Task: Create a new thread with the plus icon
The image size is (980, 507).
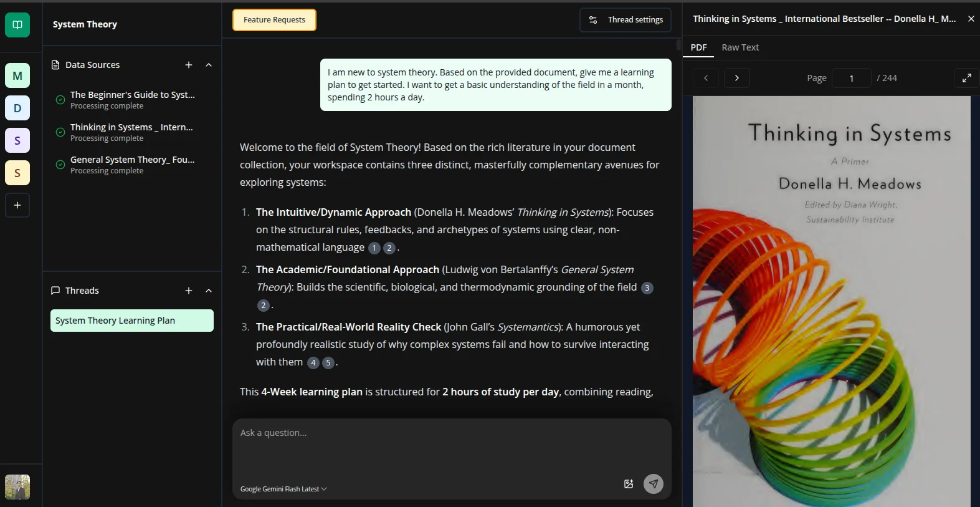Action: pos(189,291)
